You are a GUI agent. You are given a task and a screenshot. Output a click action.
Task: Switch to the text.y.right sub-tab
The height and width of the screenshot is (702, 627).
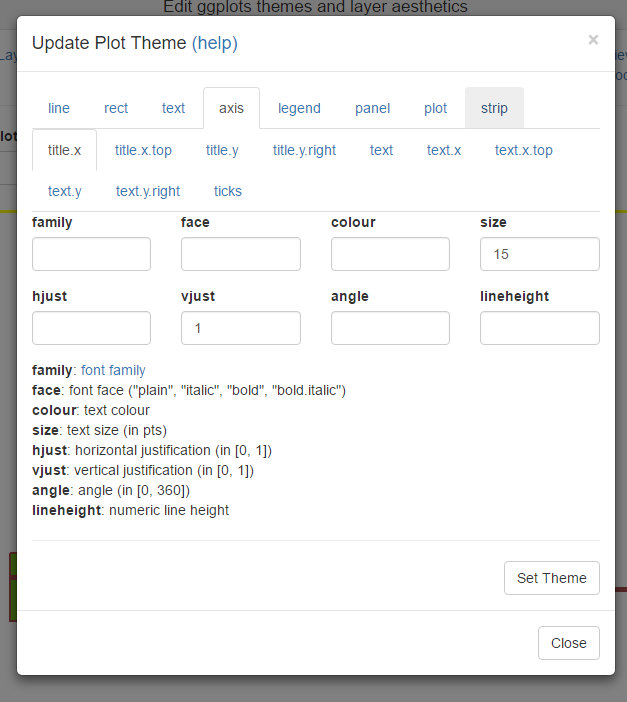point(148,191)
